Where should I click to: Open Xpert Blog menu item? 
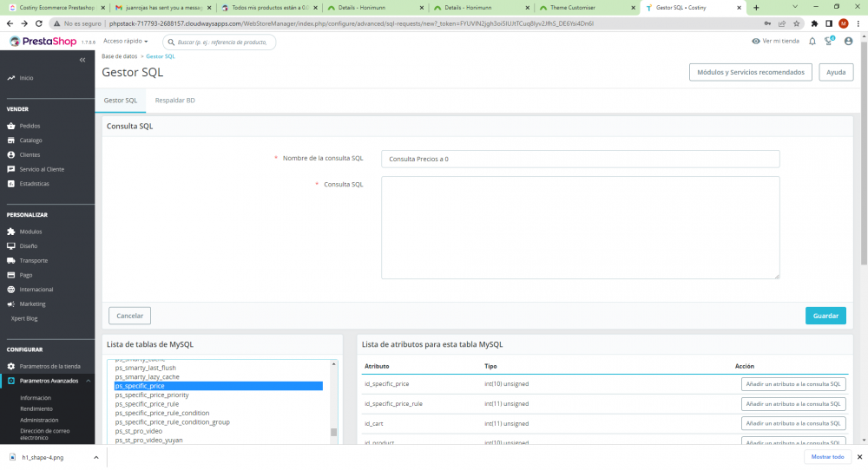coord(24,318)
